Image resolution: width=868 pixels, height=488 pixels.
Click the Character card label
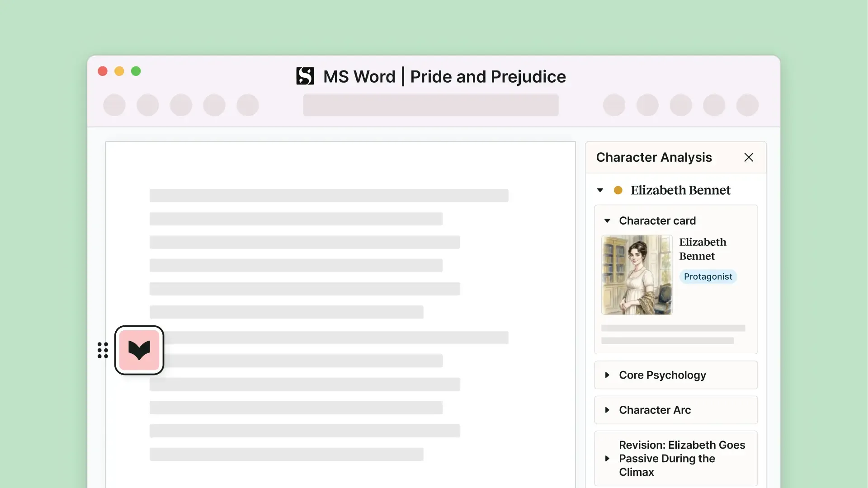[657, 221]
